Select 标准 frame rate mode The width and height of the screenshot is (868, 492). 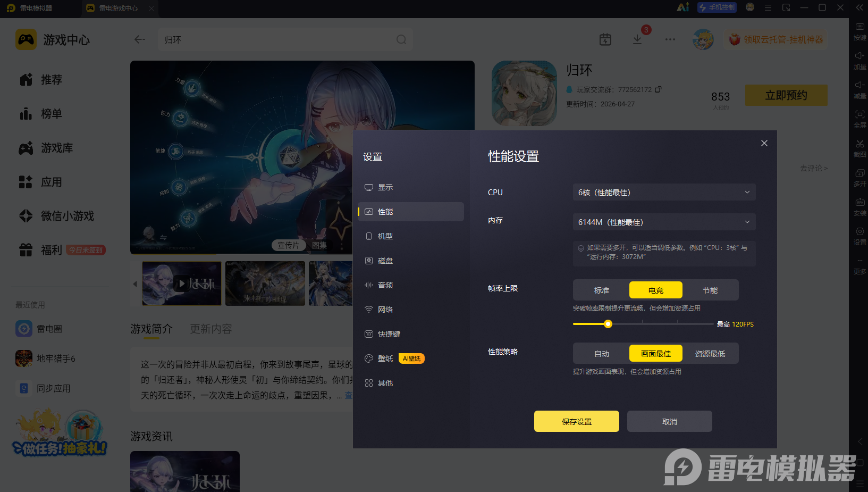coord(602,290)
